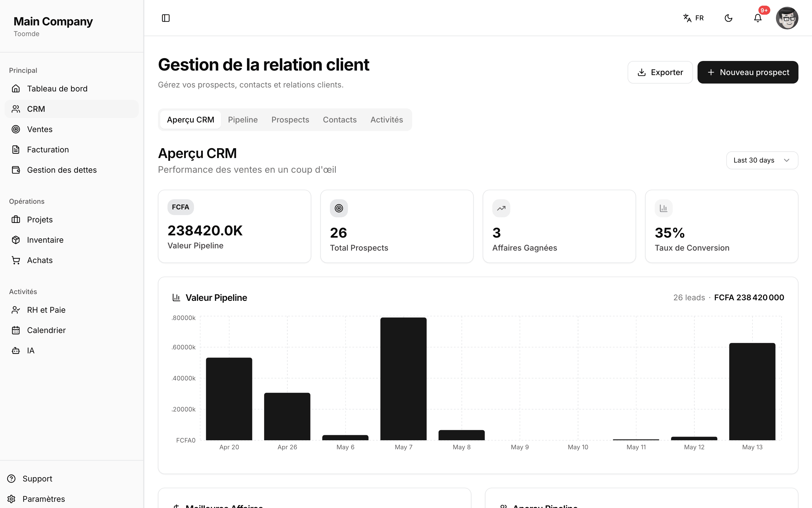The height and width of the screenshot is (508, 812).
Task: Click the Toomde subtitle
Action: tap(27, 34)
